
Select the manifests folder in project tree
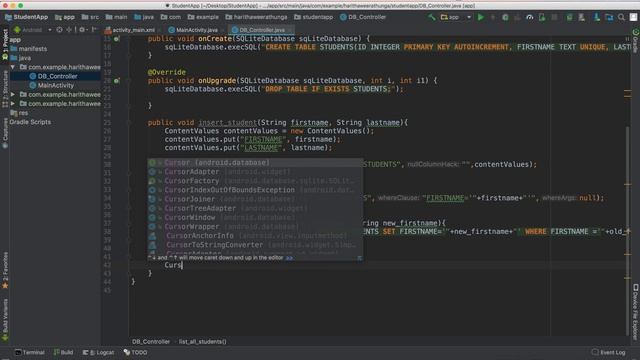click(x=29, y=49)
